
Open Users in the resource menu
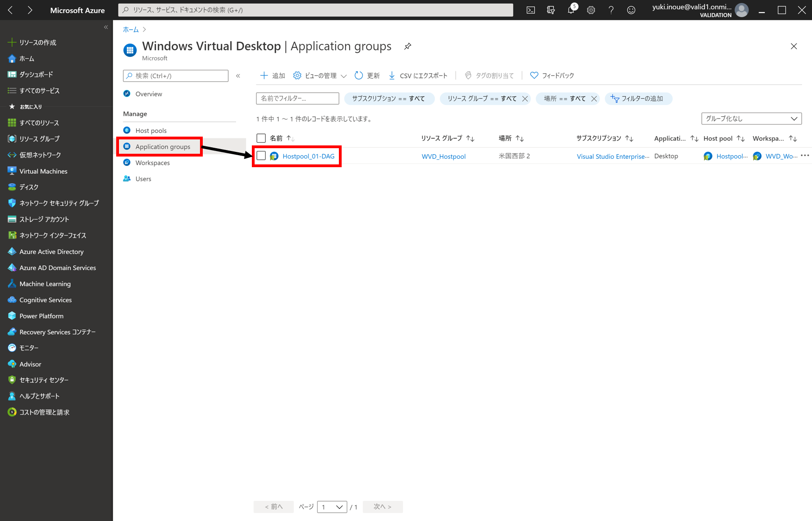pos(143,179)
